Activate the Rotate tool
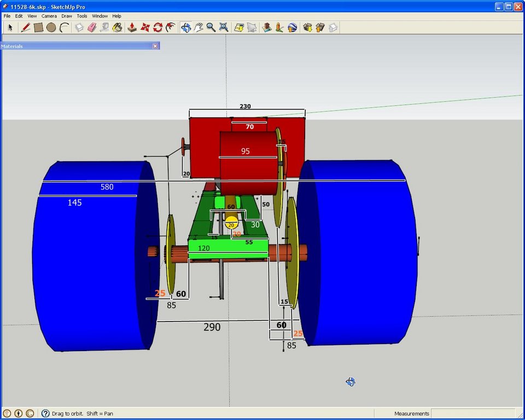The height and width of the screenshot is (420, 525). (x=157, y=27)
